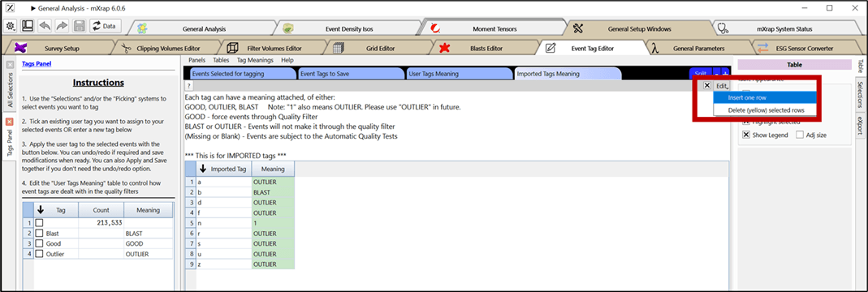The image size is (868, 292).
Task: Open the Tag Meanings menu
Action: [255, 60]
